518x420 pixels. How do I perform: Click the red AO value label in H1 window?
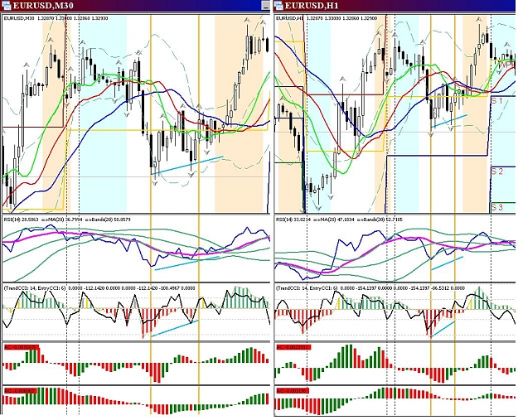(x=293, y=391)
